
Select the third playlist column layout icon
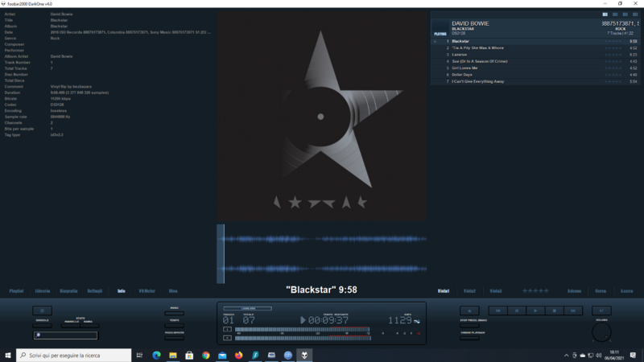[625, 14]
